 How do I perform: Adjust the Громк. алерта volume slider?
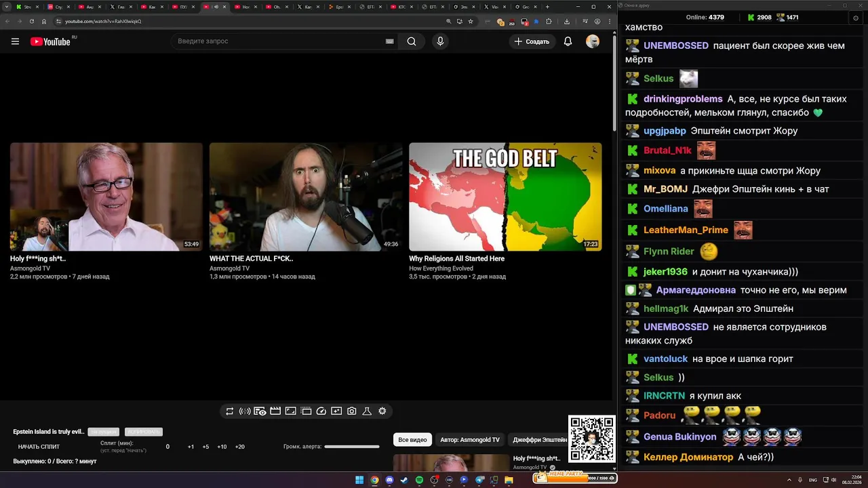point(352,447)
